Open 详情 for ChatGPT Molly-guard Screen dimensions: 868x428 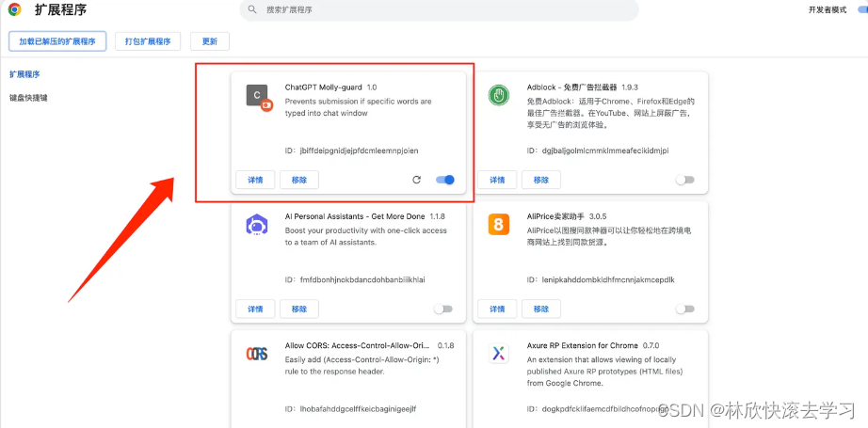point(255,180)
